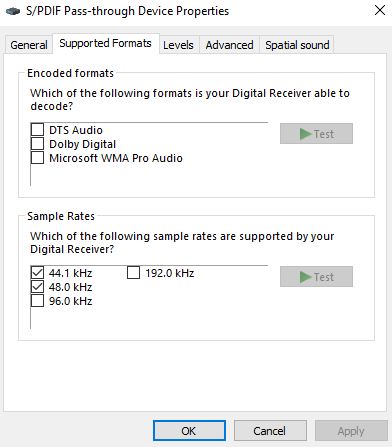Enable the 96.0 kHz sample rate
Screen dimensions: 392x447
(37, 301)
